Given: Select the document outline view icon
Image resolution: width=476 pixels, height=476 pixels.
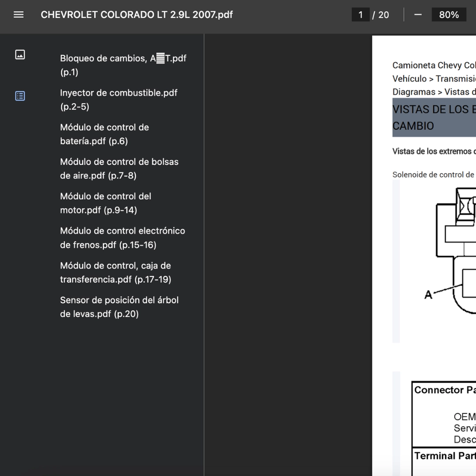Looking at the screenshot, I should point(20,96).
